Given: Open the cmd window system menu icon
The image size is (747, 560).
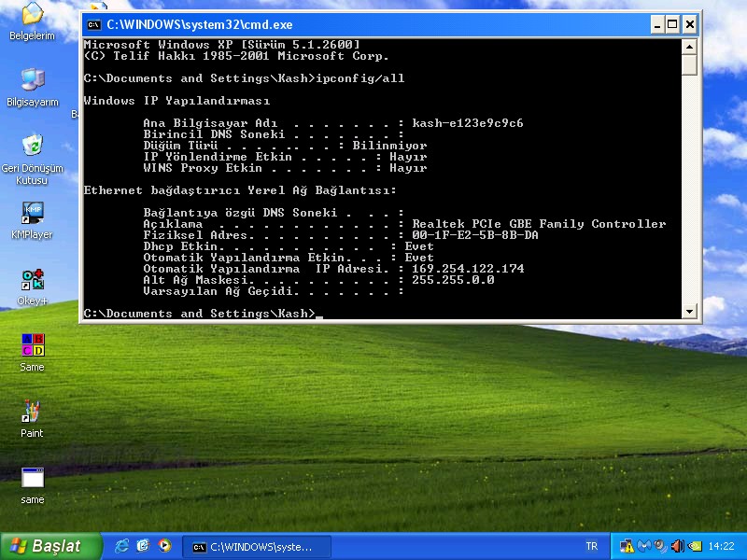Looking at the screenshot, I should point(94,25).
